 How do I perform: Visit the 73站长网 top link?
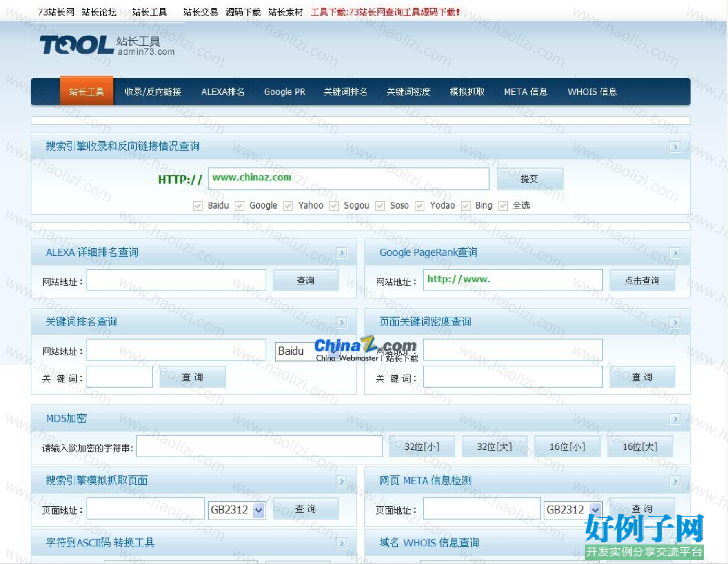56,12
